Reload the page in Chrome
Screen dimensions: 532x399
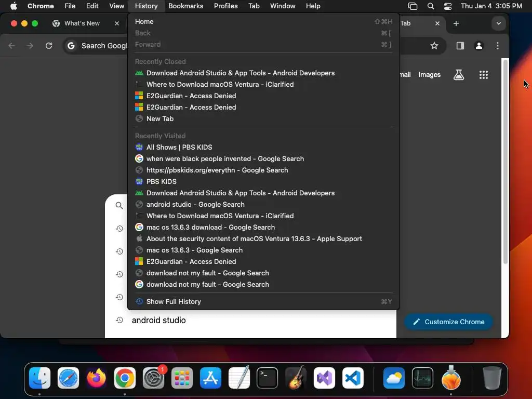(49, 46)
